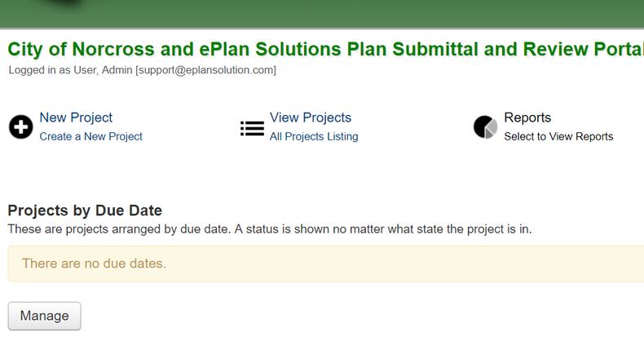Click the green header banner
The width and height of the screenshot is (644, 359).
point(322,13)
